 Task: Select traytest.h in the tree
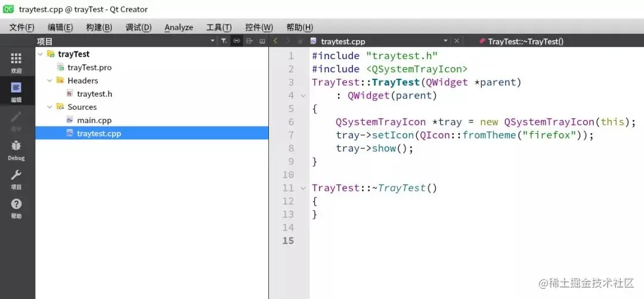(94, 94)
